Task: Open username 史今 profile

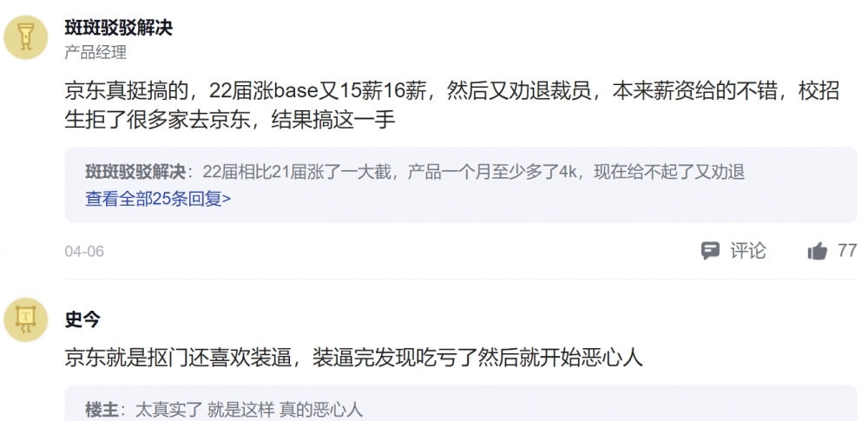Action: pyautogui.click(x=82, y=319)
